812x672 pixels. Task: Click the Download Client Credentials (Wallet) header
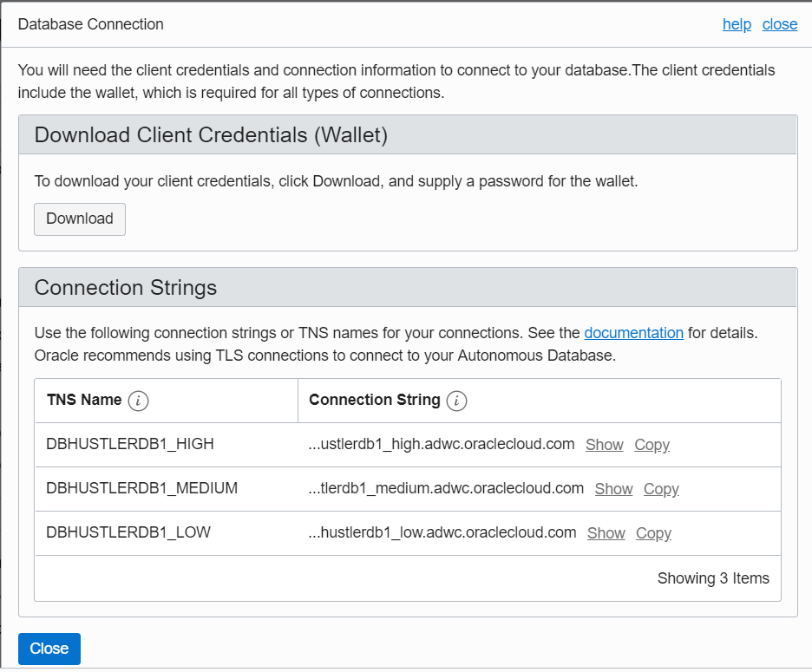(211, 135)
